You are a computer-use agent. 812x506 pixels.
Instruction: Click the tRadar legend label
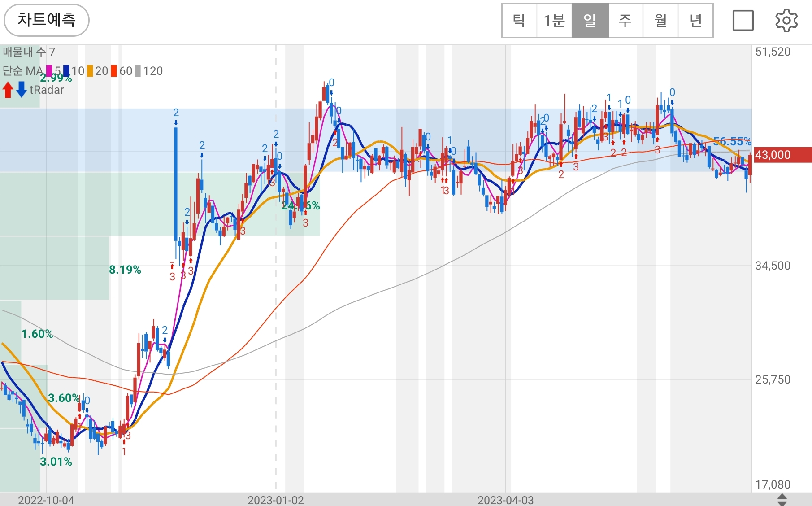[x=47, y=90]
